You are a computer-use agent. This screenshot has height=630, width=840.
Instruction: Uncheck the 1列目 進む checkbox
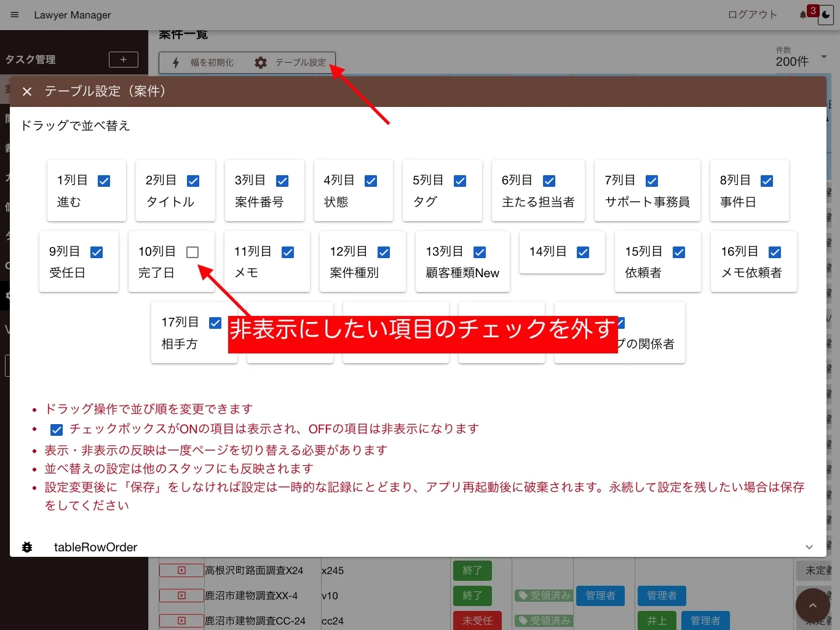(104, 181)
